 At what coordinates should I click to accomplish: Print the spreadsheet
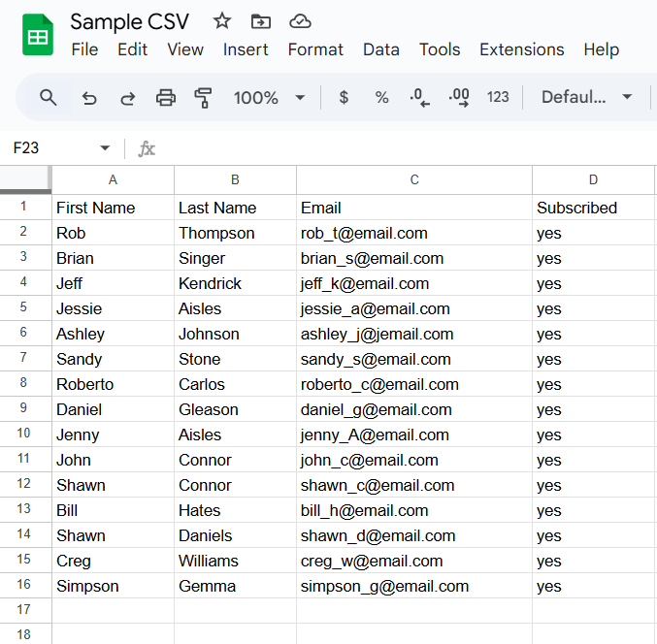click(x=166, y=97)
